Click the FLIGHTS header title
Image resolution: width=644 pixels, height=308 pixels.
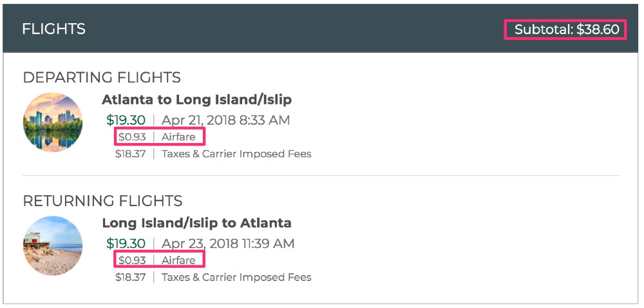53,29
